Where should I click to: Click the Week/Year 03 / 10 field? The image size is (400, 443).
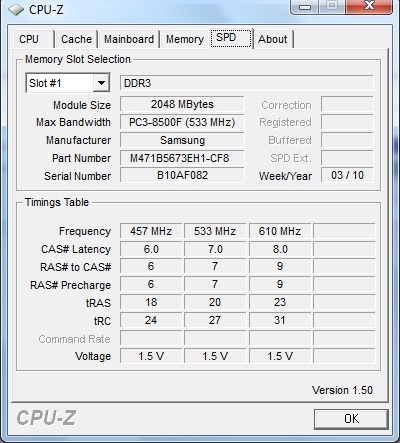[347, 175]
